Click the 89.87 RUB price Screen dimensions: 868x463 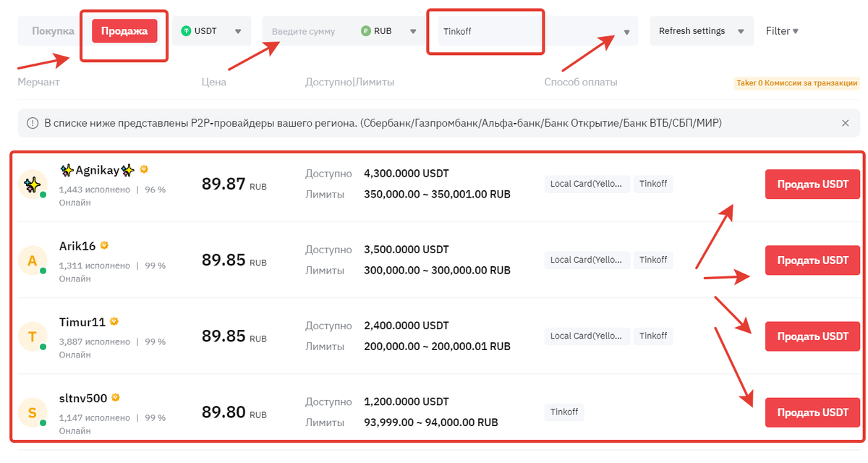(234, 184)
